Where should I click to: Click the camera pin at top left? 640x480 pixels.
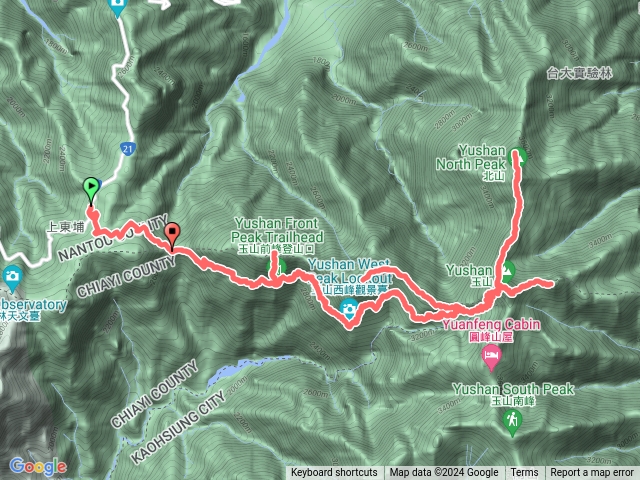click(118, 7)
